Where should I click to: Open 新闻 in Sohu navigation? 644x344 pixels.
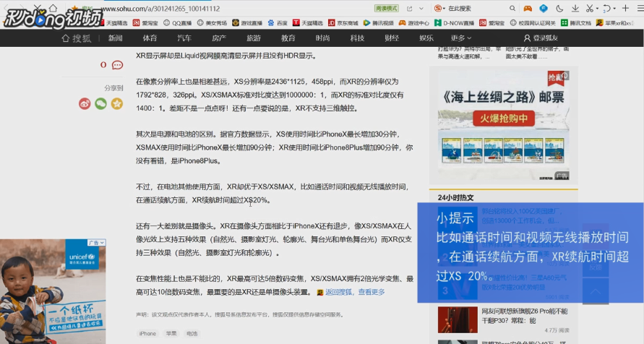pos(116,38)
